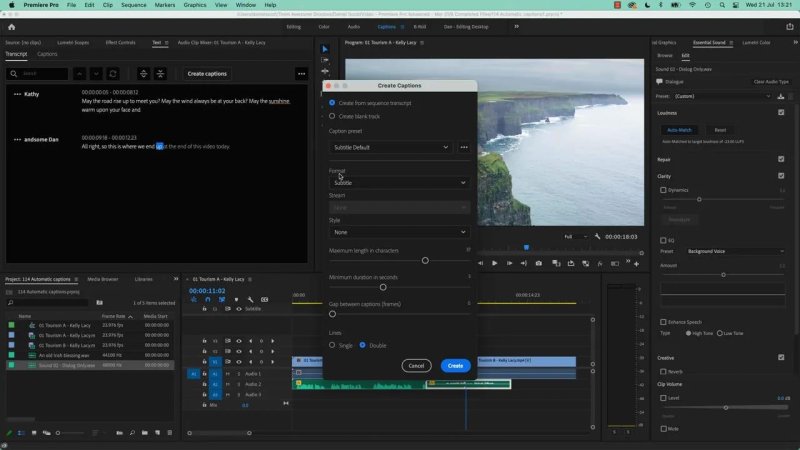Open macOS Control Center
800x450 pixels.
coord(736,5)
